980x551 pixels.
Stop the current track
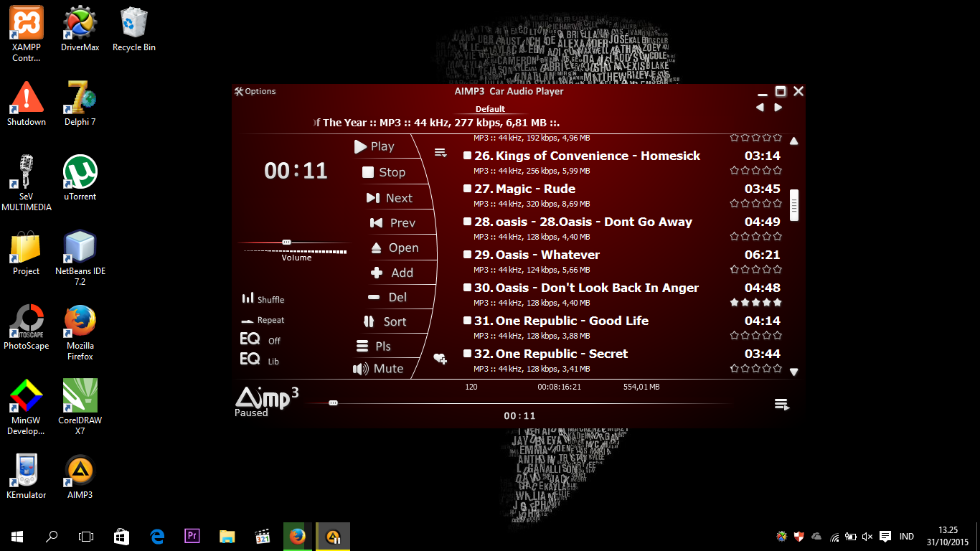coord(384,172)
